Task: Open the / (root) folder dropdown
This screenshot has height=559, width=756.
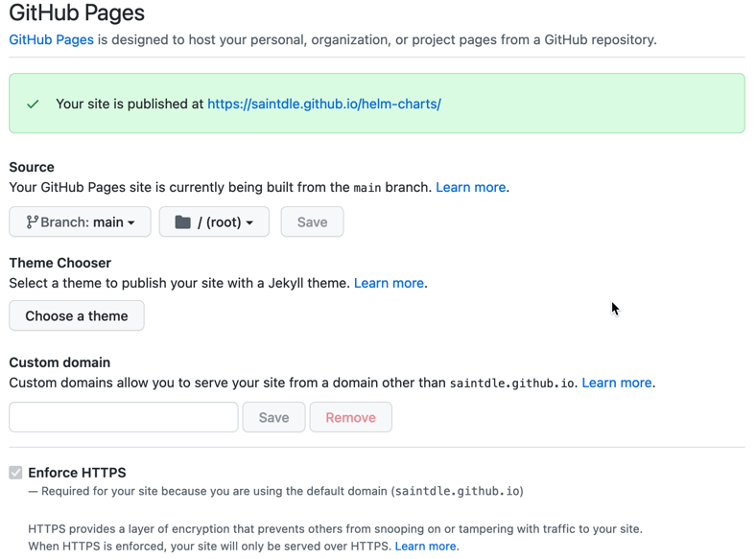Action: (214, 221)
